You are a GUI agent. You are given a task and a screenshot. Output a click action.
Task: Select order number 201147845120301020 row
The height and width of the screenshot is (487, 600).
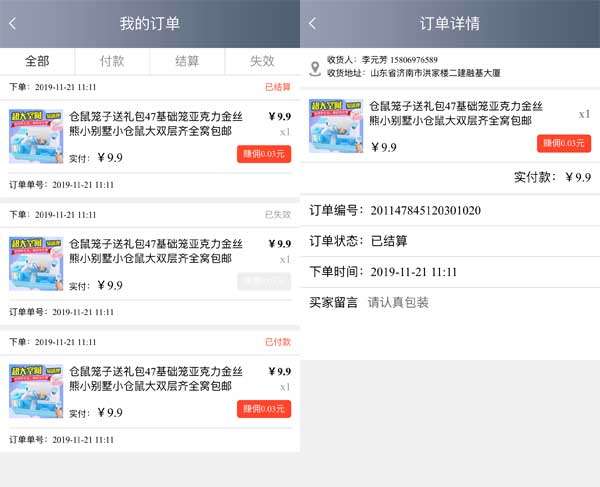point(450,210)
